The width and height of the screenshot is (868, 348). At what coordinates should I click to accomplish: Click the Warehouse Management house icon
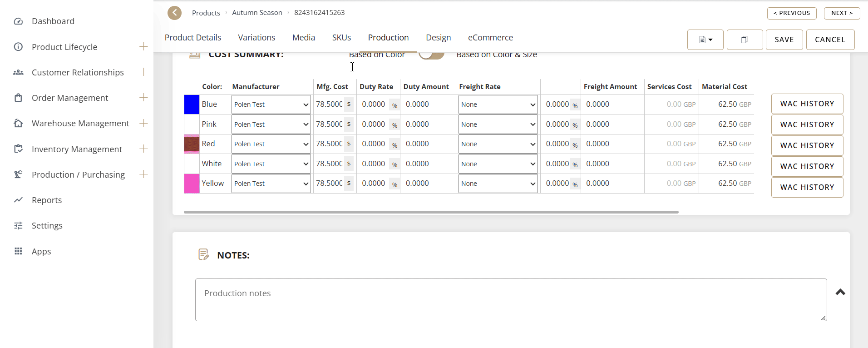pos(18,124)
